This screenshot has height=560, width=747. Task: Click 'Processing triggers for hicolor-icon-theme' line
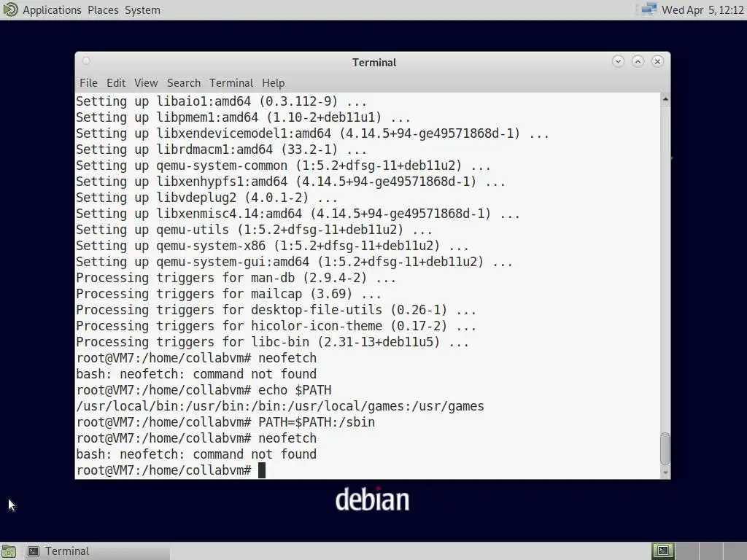276,326
